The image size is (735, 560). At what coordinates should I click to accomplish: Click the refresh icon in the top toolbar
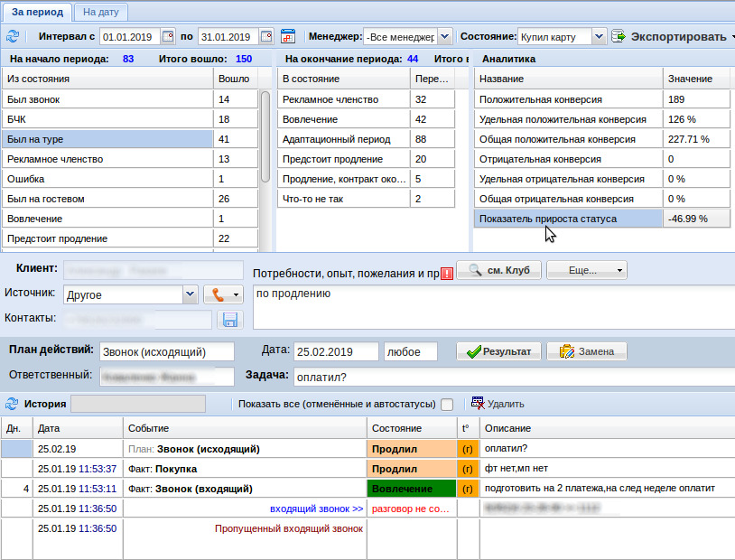(13, 36)
